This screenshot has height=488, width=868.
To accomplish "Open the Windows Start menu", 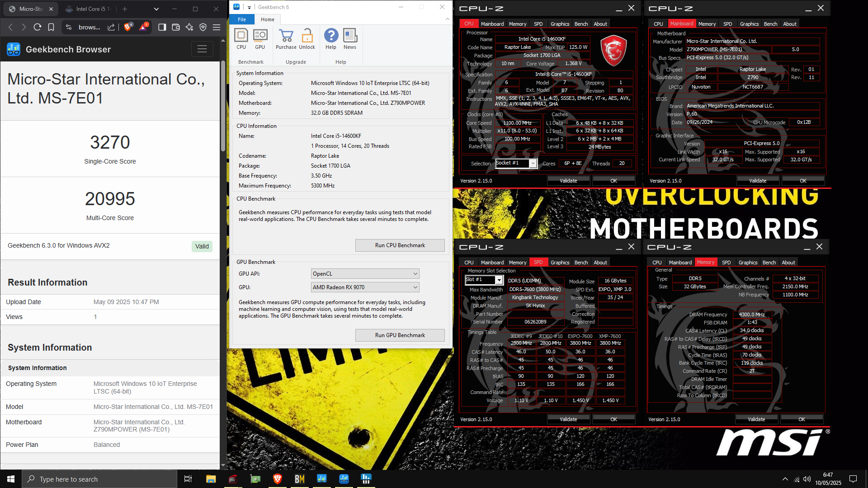I will [11, 479].
